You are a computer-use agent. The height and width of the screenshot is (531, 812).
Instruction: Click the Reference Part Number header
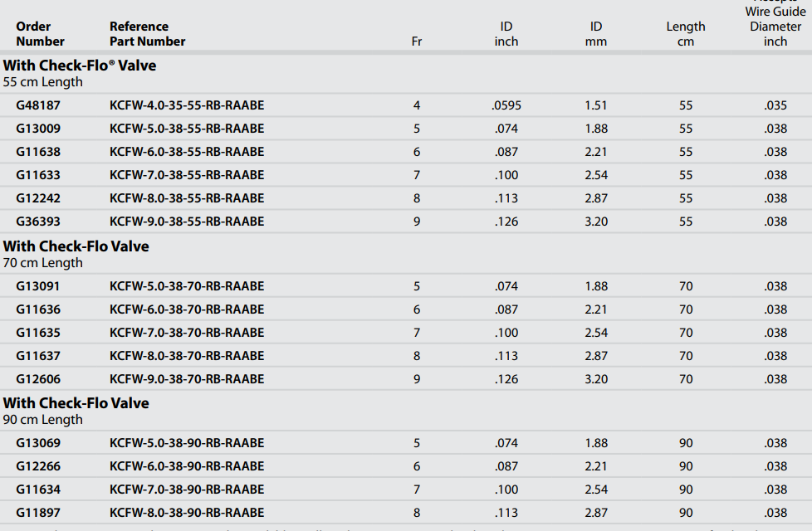coord(147,34)
